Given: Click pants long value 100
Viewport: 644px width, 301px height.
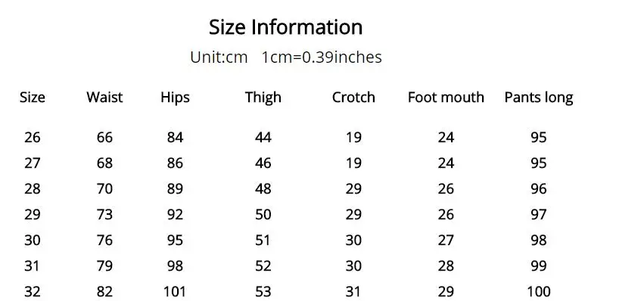Looking at the screenshot, I should pos(539,292).
